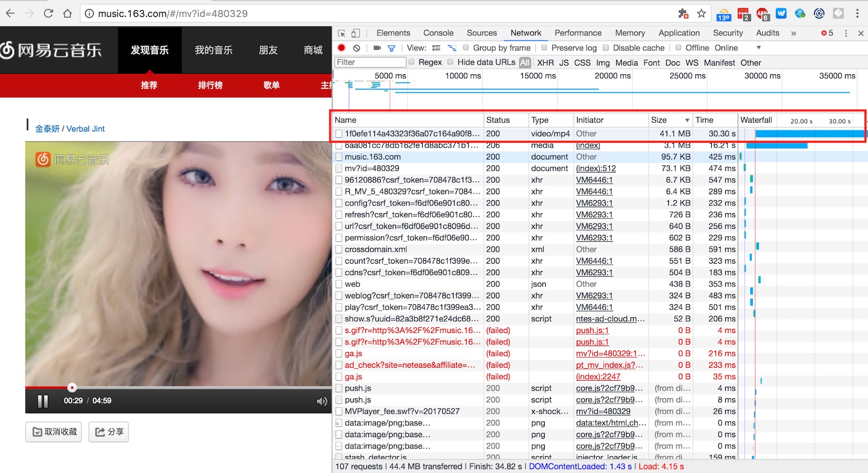Pause the video playback
This screenshot has width=868, height=473.
tap(43, 401)
